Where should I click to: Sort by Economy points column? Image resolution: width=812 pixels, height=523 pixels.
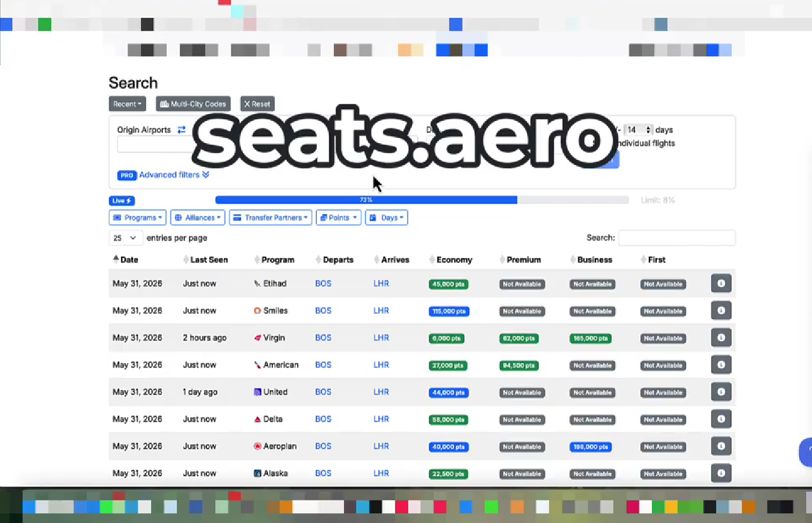451,260
